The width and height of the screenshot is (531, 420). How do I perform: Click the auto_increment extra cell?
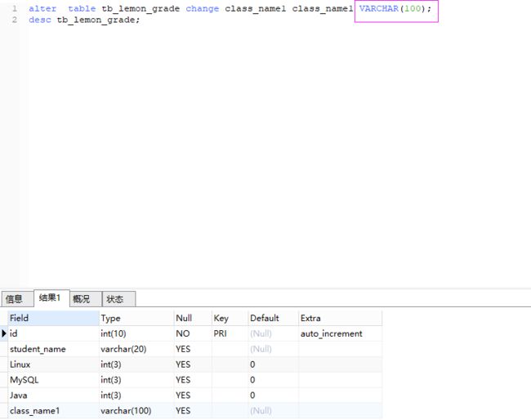[341, 333]
